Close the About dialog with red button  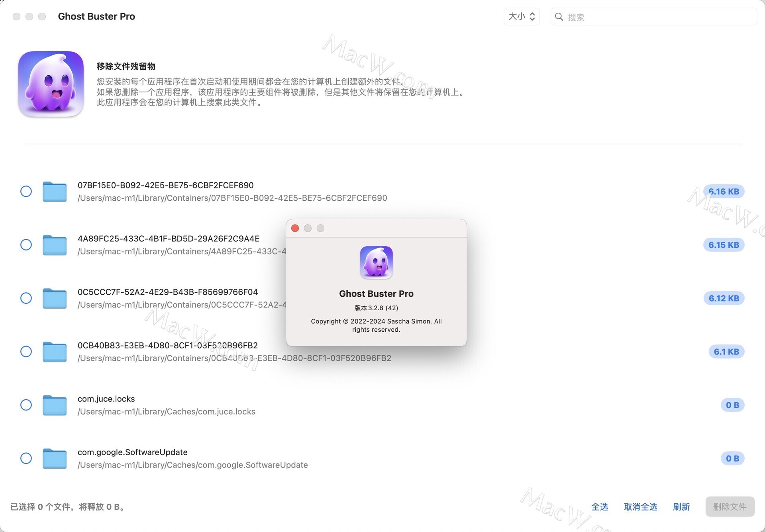[x=295, y=228]
